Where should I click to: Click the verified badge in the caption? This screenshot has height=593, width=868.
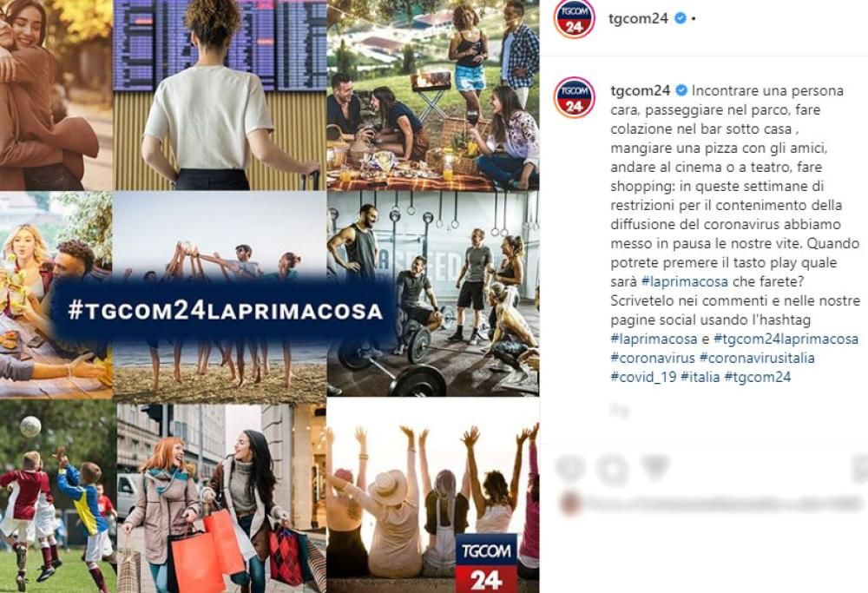(x=681, y=90)
